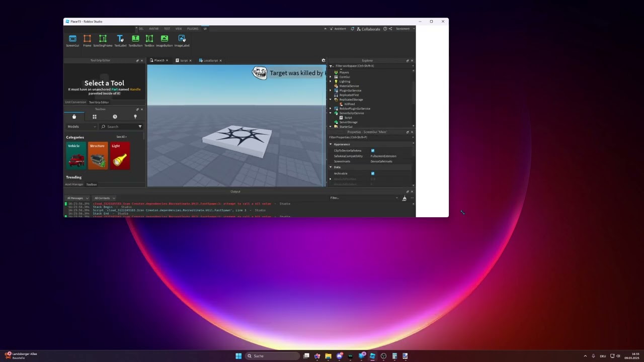Screen dimensions: 644x362
Task: Collapse the ReplicatedStorage node
Action: pos(331,100)
